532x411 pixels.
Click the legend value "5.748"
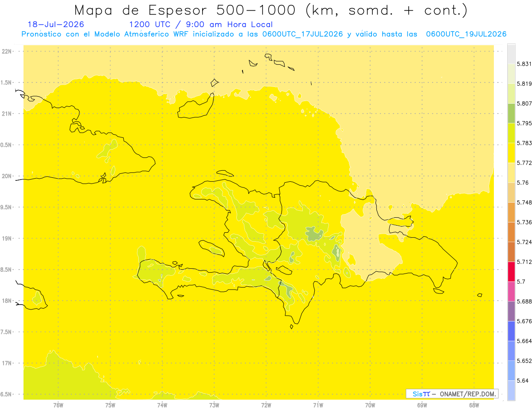(524, 203)
